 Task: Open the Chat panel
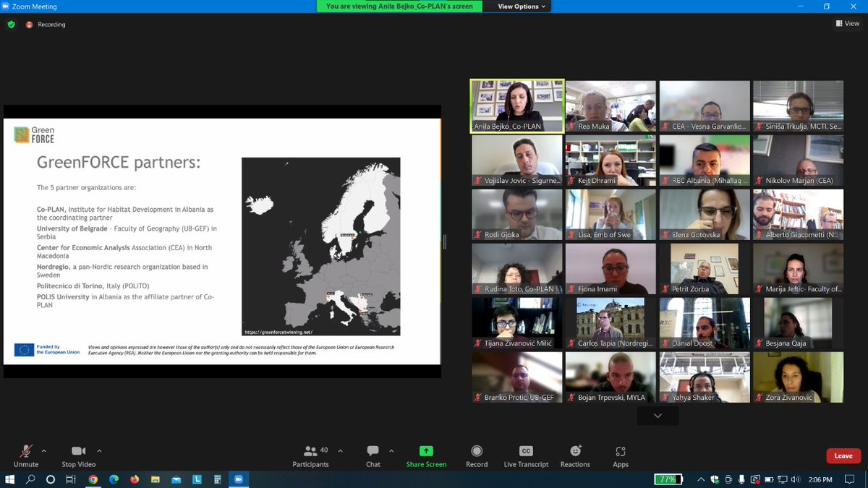(x=373, y=456)
